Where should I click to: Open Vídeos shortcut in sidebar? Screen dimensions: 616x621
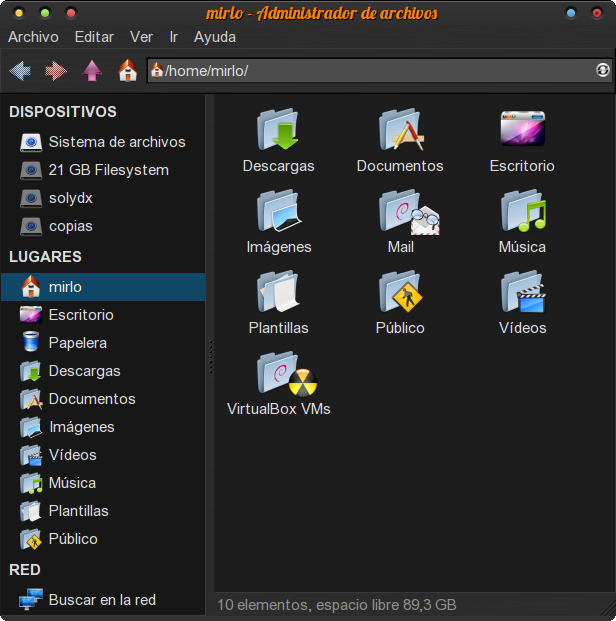[x=103, y=455]
